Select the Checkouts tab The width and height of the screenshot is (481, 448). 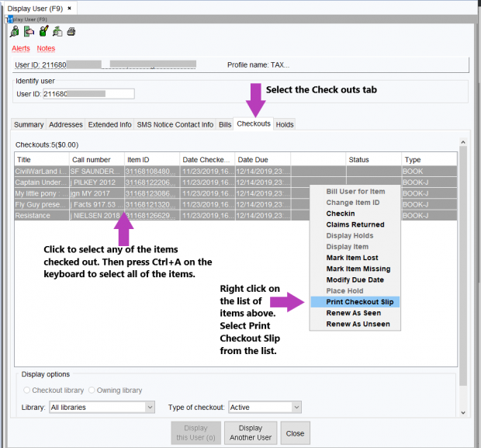254,123
